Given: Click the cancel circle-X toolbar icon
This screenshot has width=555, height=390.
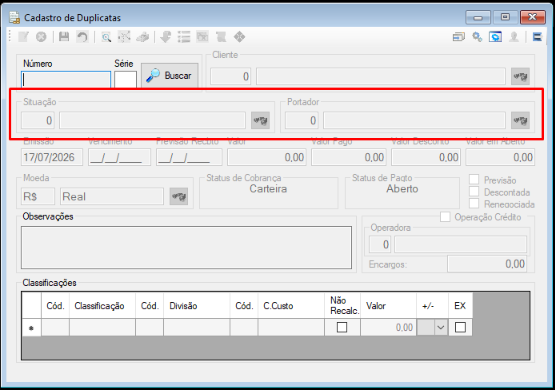Looking at the screenshot, I should pos(41,37).
